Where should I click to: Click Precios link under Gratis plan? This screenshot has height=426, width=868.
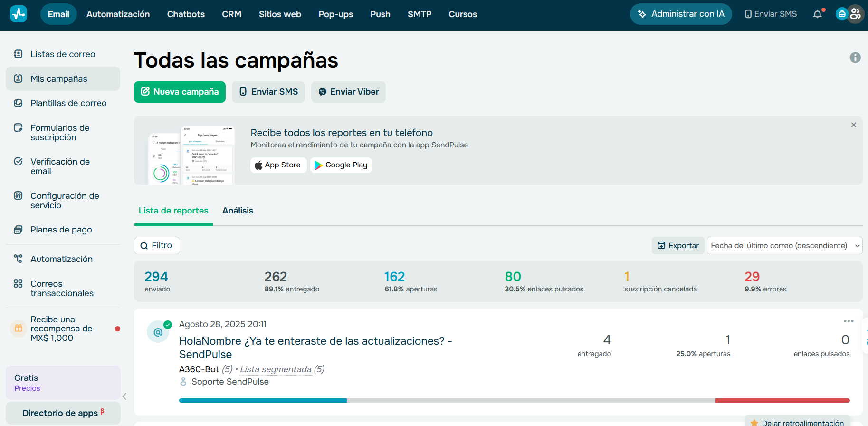27,388
